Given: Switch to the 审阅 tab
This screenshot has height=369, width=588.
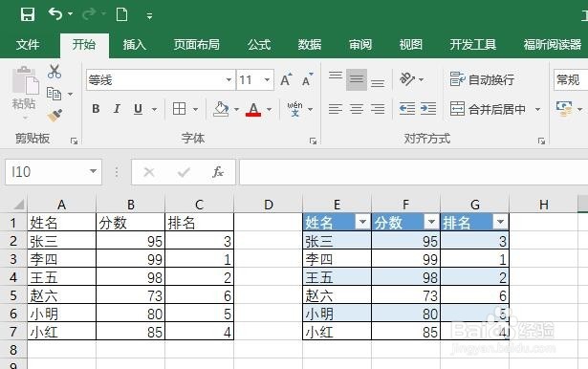Looking at the screenshot, I should pos(360,45).
